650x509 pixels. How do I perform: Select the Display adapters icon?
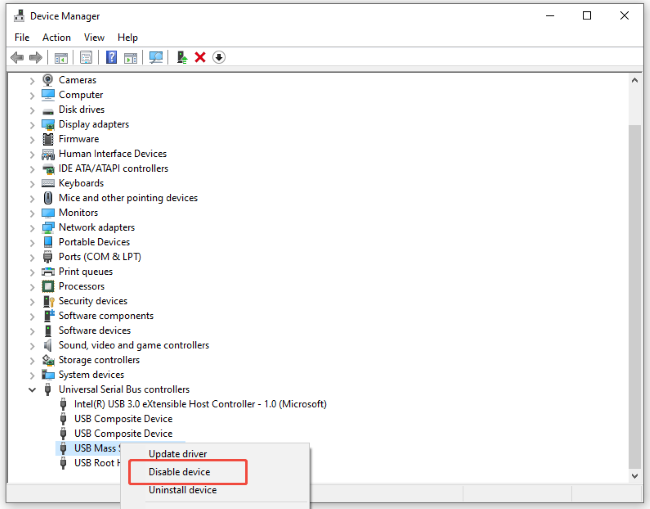48,124
